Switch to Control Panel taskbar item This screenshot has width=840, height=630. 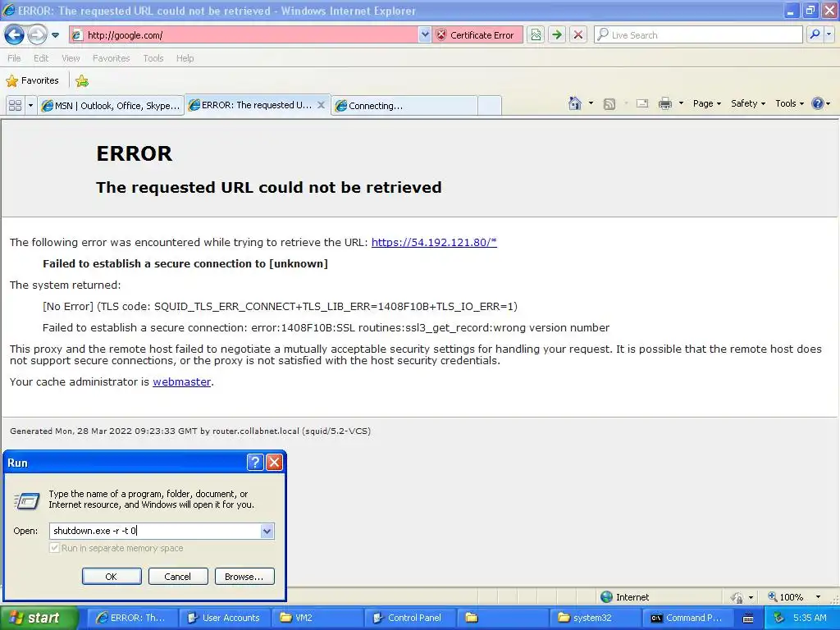[x=410, y=618]
